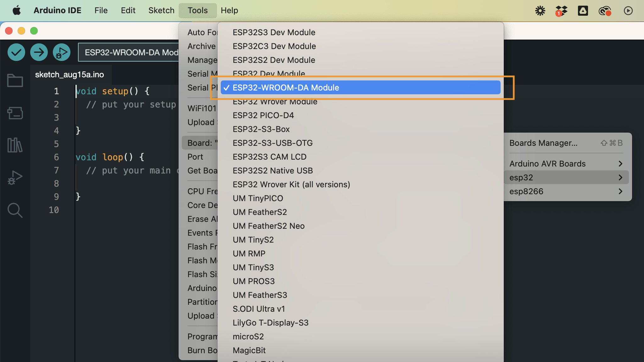Click the WiFi101 item in Tools menu
Image resolution: width=644 pixels, height=362 pixels.
pyautogui.click(x=200, y=108)
